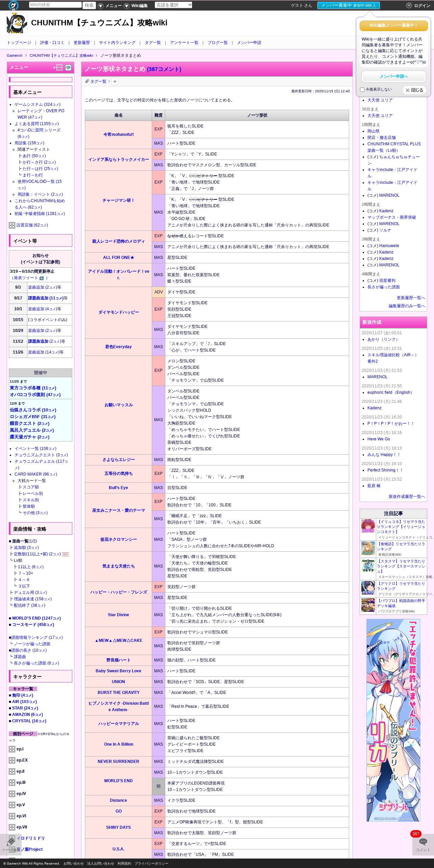Close the member recruitment popup with 閉じる
Viewport: 434px width, 868px height.
click(x=414, y=90)
